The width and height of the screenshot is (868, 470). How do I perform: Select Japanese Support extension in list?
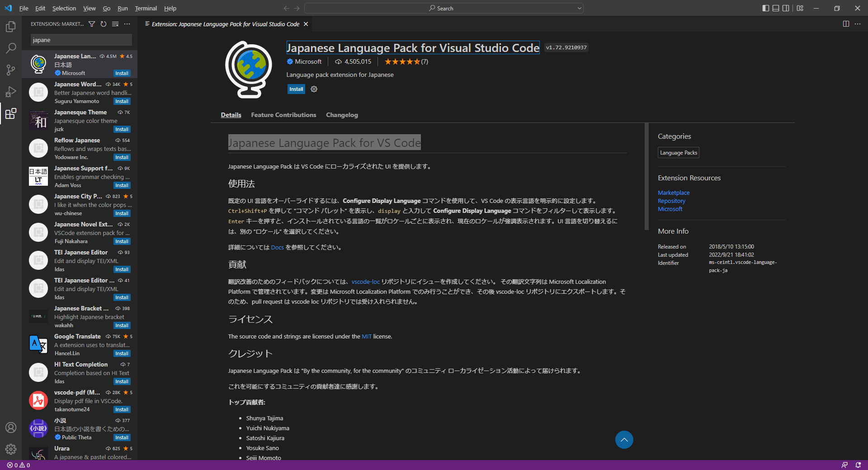tap(80, 177)
